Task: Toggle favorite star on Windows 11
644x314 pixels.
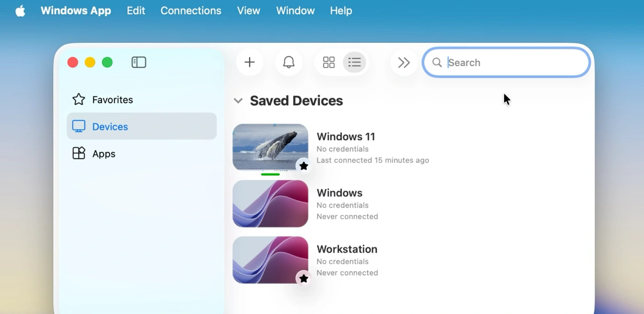Action: tap(303, 166)
